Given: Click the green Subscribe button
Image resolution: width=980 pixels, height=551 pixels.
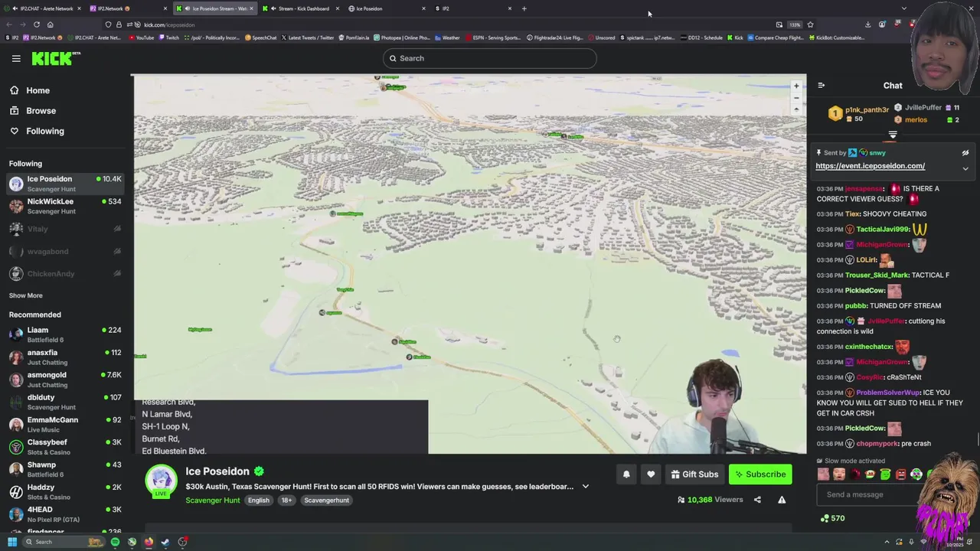Looking at the screenshot, I should click(x=760, y=474).
